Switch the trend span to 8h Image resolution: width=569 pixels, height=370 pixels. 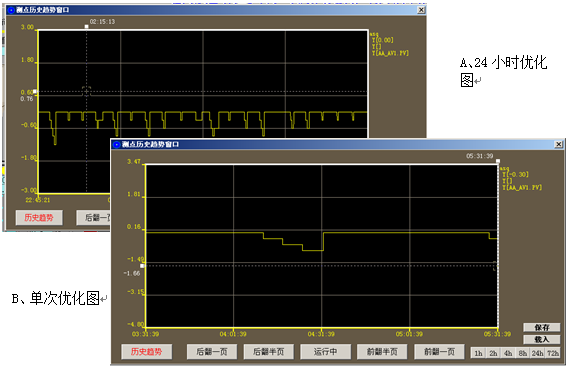(523, 353)
